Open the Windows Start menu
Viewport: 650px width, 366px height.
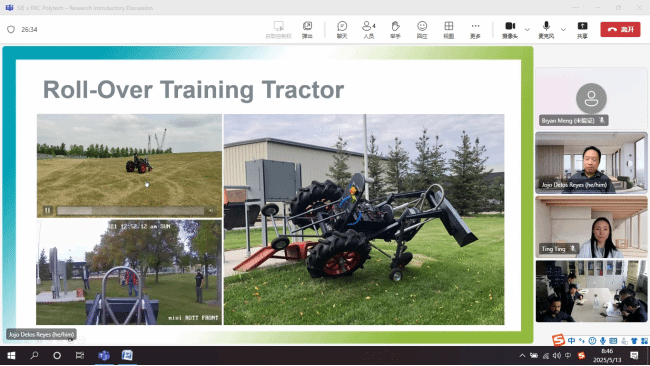11,355
